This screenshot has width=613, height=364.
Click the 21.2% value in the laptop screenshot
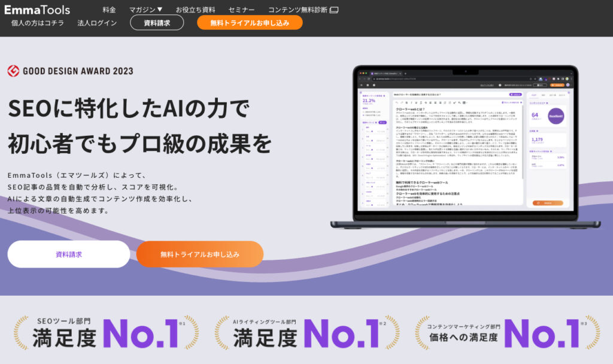click(369, 101)
